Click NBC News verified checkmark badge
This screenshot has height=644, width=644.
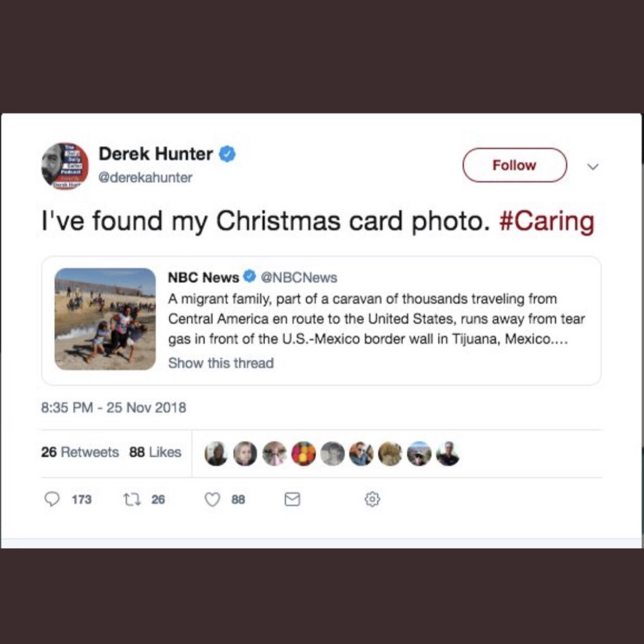(249, 277)
